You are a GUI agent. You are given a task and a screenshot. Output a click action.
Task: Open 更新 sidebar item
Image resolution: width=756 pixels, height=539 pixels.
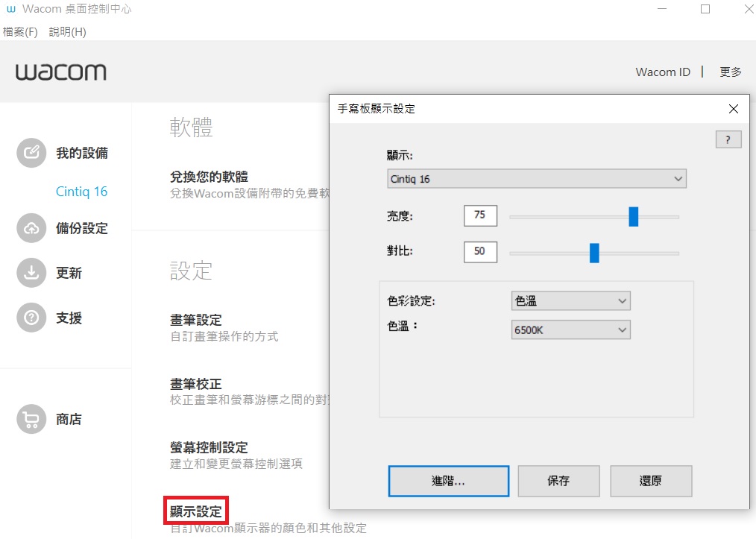click(69, 273)
